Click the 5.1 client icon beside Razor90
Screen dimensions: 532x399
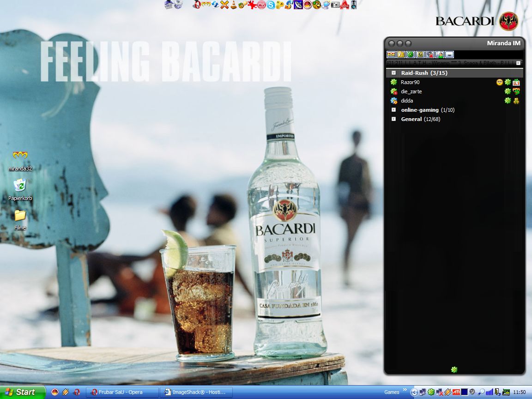click(x=516, y=82)
